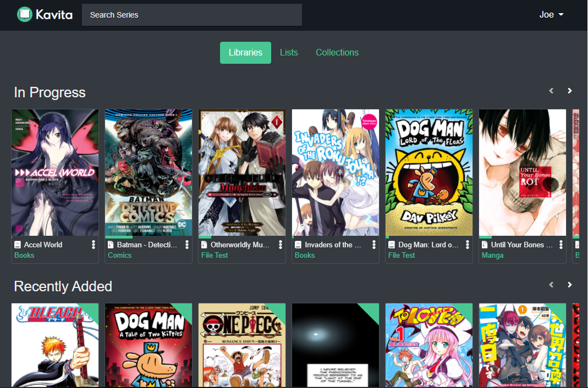Open the kebab menu on Batman Detective Comics card

click(186, 244)
